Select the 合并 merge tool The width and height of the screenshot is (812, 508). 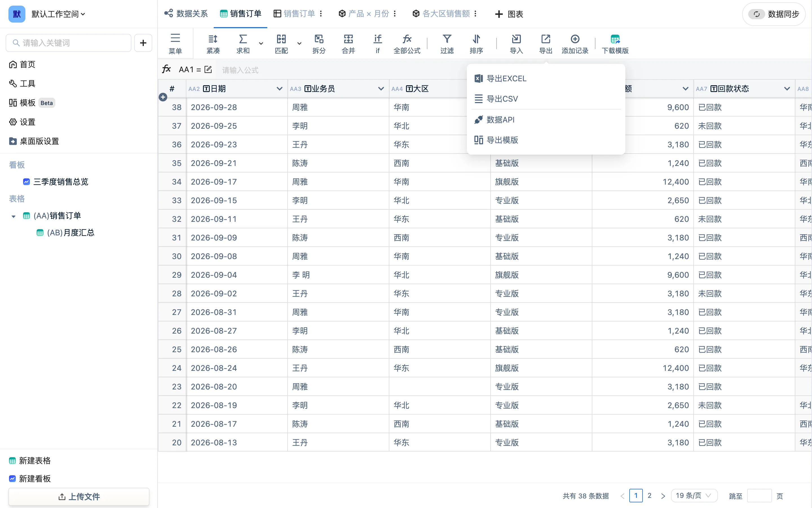coord(348,44)
